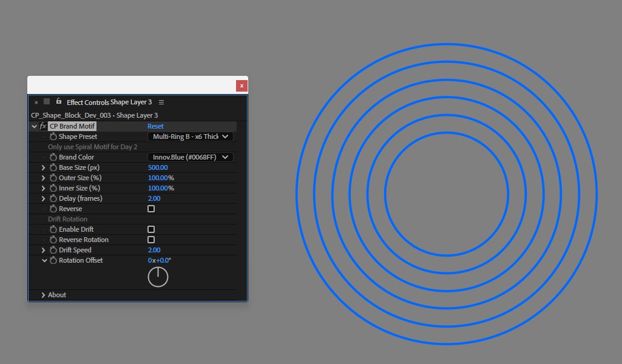Check the Reverse checkbox

pyautogui.click(x=151, y=209)
